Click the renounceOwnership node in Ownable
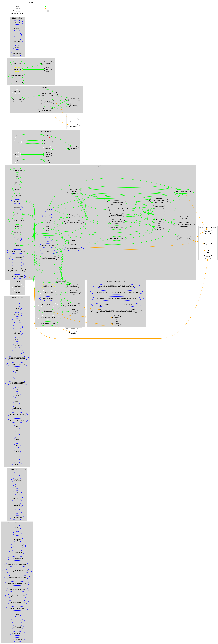The width and height of the screenshot is (218, 644). click(17, 76)
